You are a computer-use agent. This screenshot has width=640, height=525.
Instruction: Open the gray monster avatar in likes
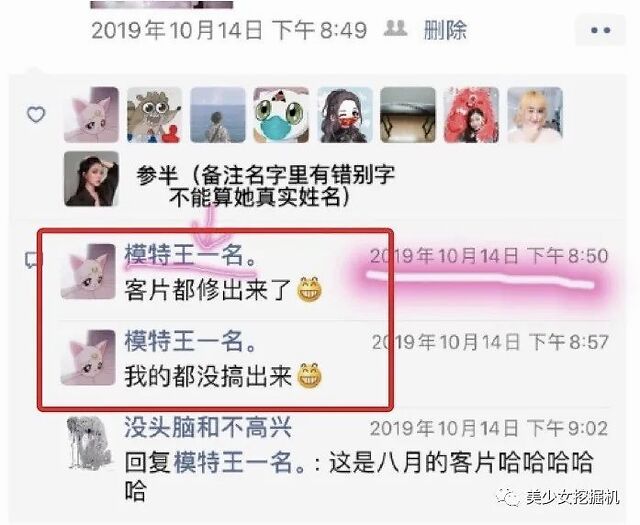154,115
